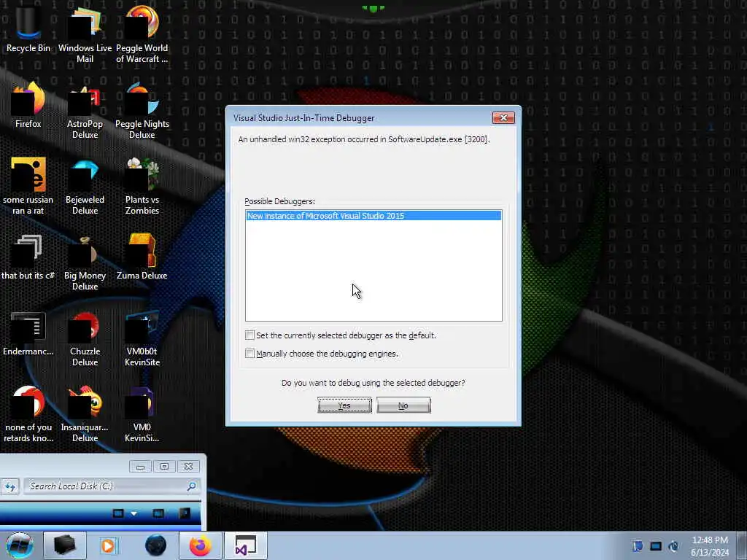Click the power plug tray icon
The width and height of the screenshot is (747, 560).
673,546
